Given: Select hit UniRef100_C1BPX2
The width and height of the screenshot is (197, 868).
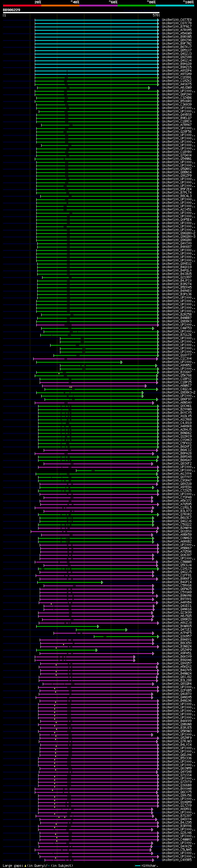Looking at the screenshot, I should 177,379.
